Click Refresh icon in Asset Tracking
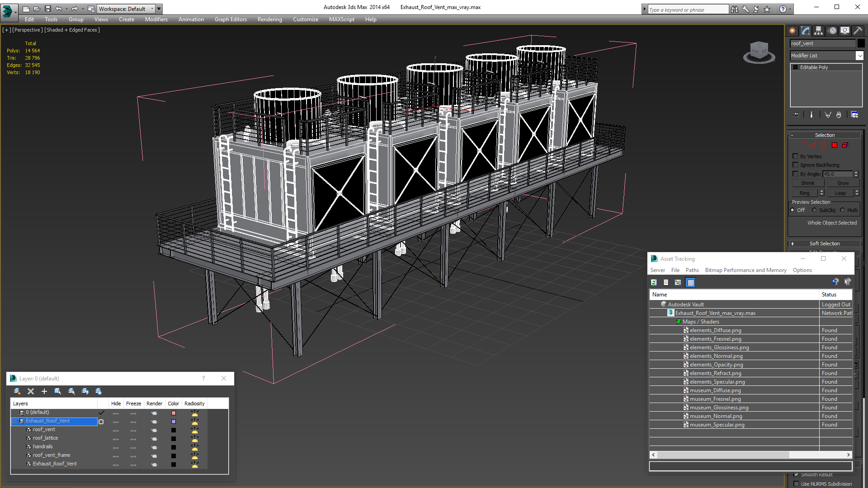Image resolution: width=868 pixels, height=488 pixels. pos(654,282)
